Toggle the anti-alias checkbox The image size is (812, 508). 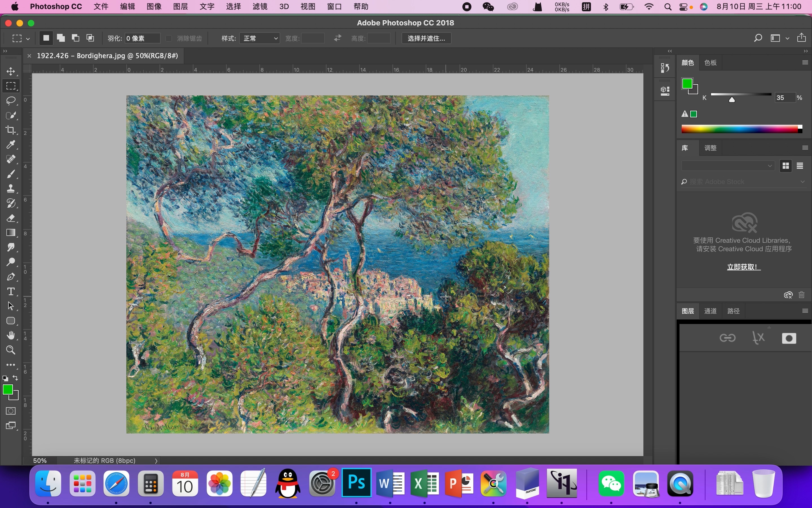click(169, 38)
